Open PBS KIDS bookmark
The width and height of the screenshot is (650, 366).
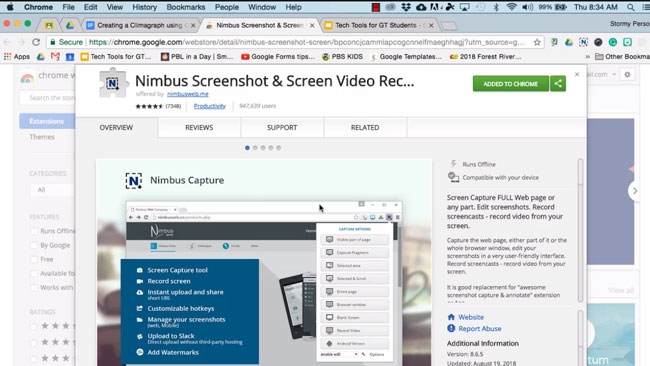coord(342,56)
